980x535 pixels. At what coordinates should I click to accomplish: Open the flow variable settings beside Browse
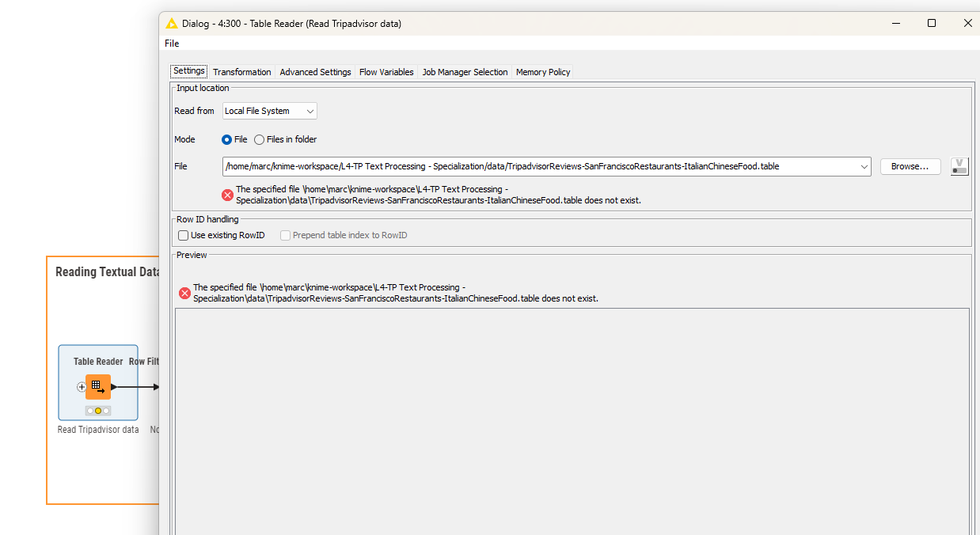tap(959, 166)
